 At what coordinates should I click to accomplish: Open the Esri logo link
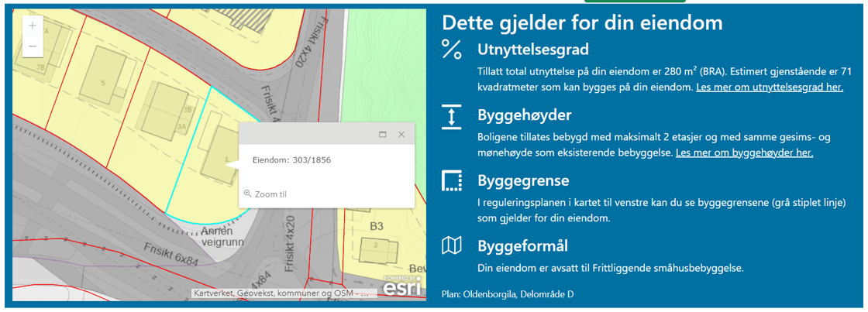[x=402, y=284]
